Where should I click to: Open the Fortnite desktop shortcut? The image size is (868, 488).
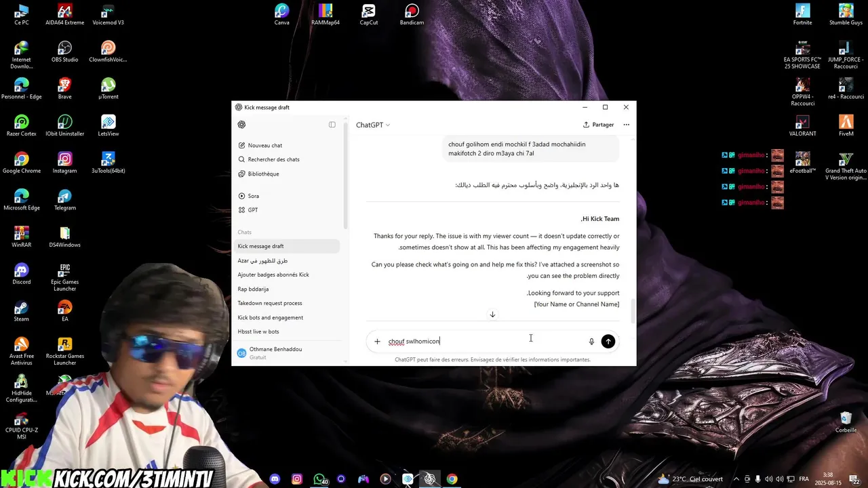pos(803,14)
